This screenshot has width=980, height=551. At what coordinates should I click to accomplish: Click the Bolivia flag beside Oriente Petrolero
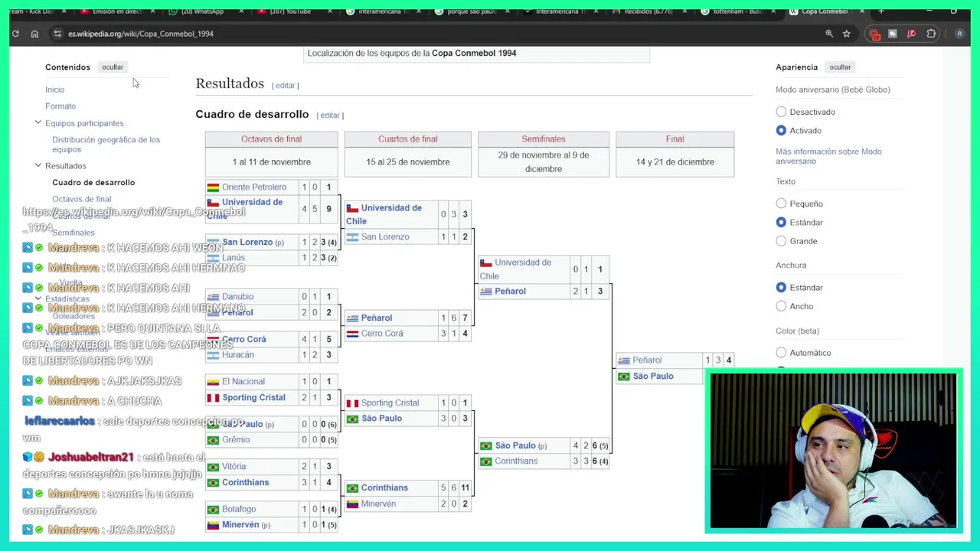[x=213, y=187]
